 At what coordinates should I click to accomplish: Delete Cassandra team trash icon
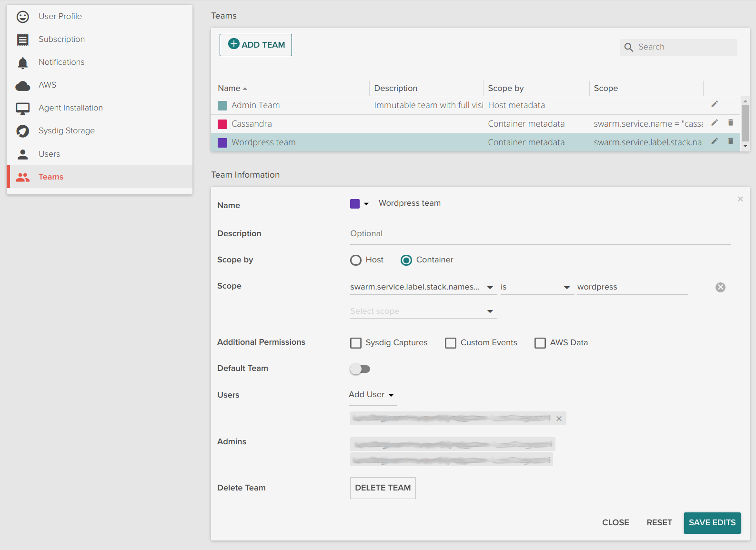(731, 123)
